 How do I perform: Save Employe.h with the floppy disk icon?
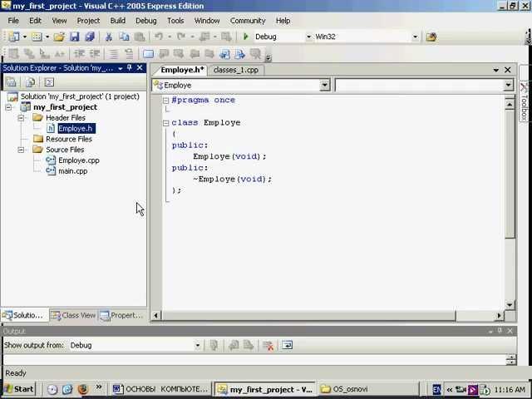pos(74,37)
